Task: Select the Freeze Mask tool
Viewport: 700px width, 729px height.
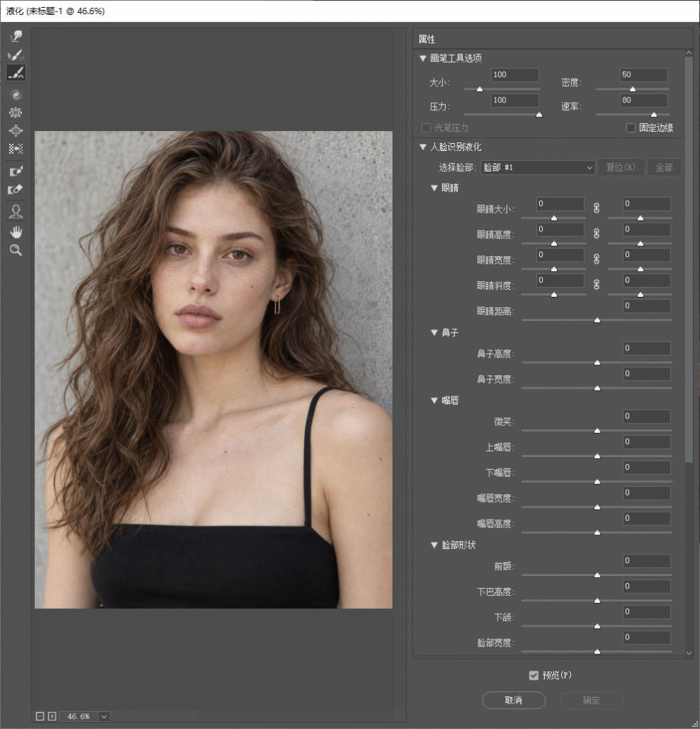Action: pos(16,171)
